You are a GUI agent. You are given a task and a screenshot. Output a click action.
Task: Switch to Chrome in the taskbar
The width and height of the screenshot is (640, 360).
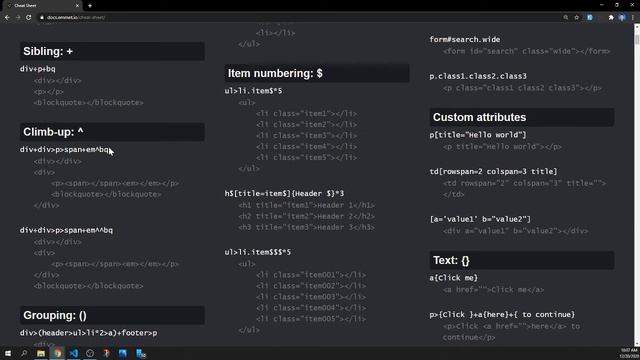pos(58,353)
